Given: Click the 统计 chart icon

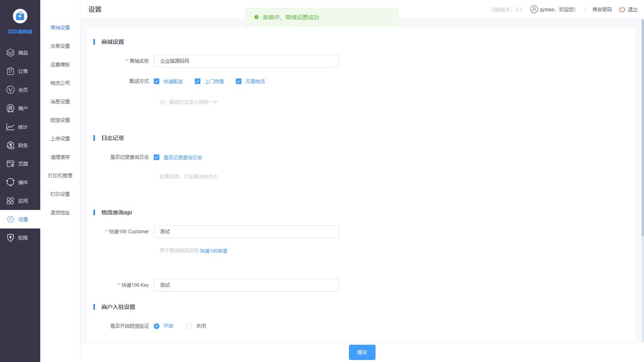Looking at the screenshot, I should (x=10, y=127).
